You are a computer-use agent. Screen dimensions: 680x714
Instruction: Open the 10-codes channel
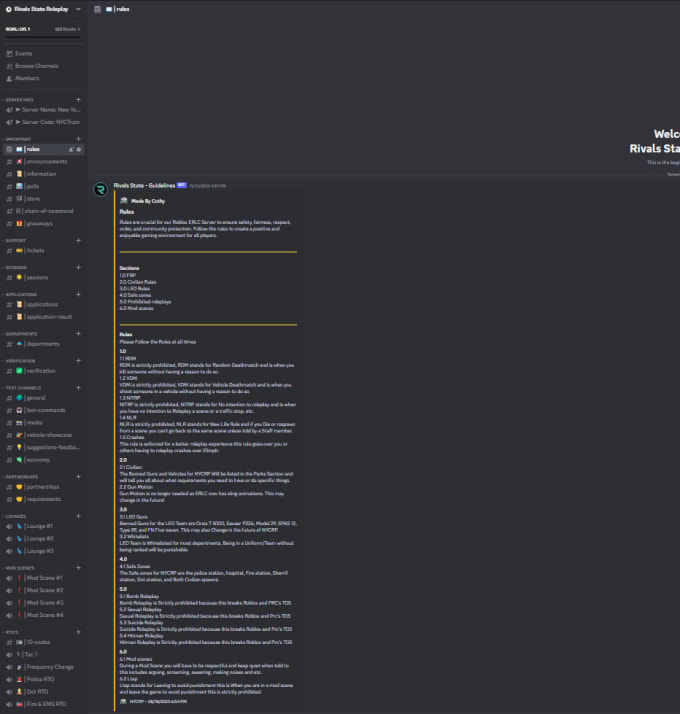tap(43, 642)
